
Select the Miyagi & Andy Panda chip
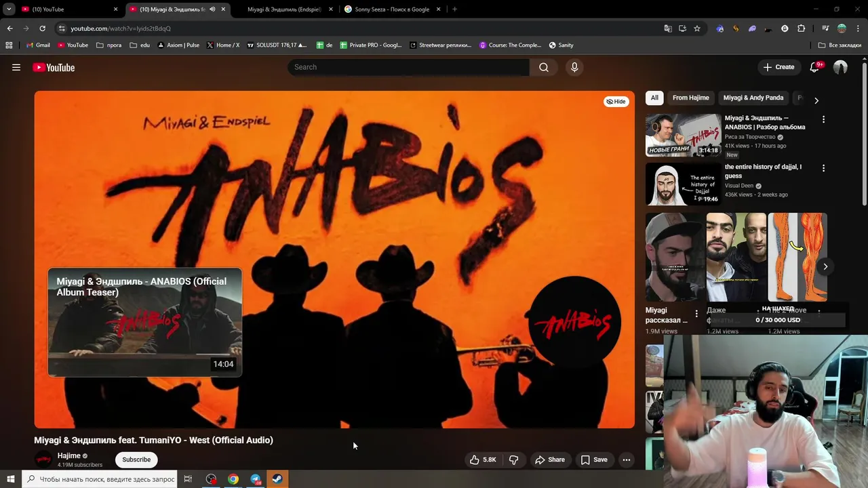753,98
